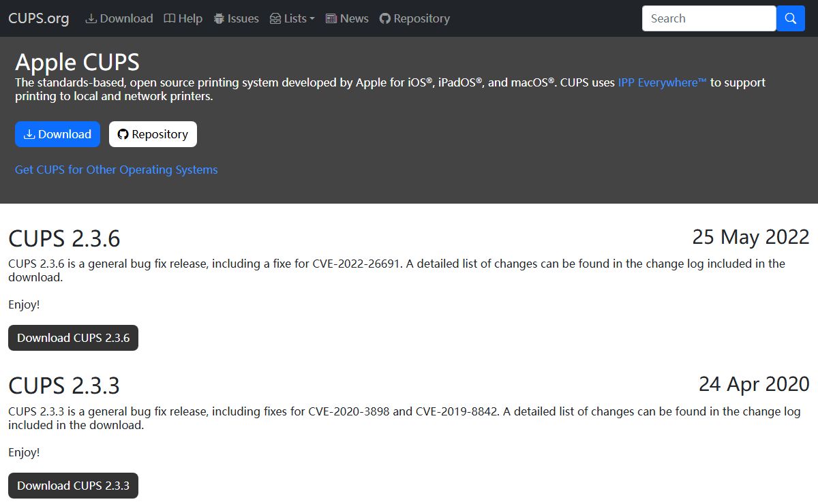818x504 pixels.
Task: Click the Lists inbox icon
Action: 275,18
